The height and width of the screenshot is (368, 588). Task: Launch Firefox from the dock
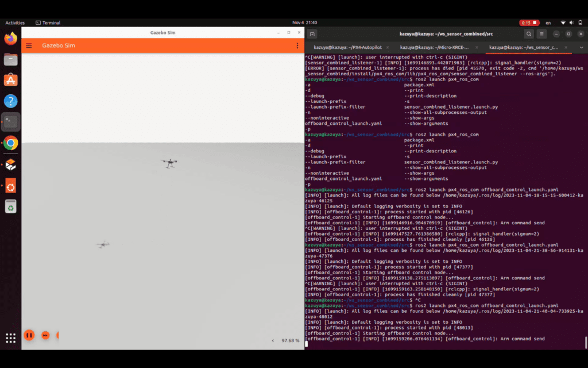[10, 39]
